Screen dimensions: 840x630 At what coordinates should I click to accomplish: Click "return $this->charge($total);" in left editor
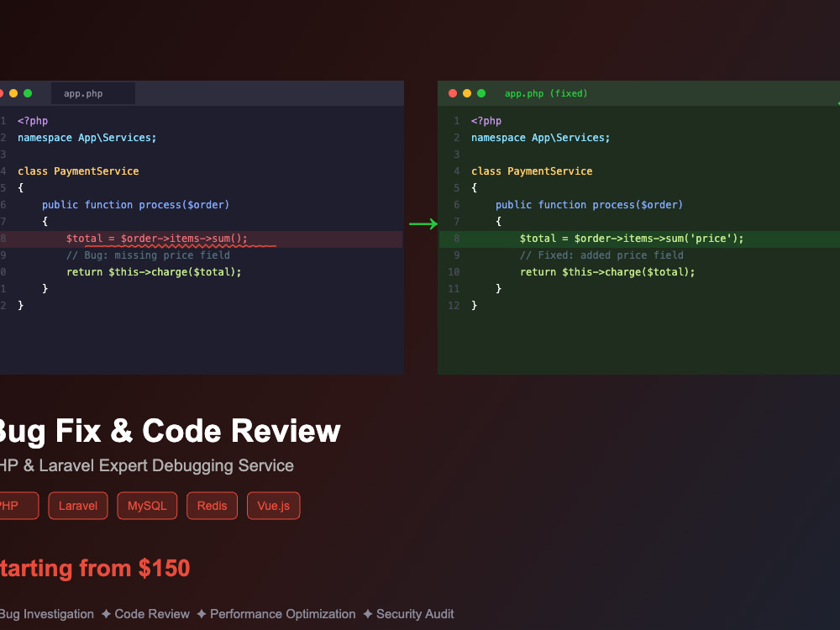point(154,271)
